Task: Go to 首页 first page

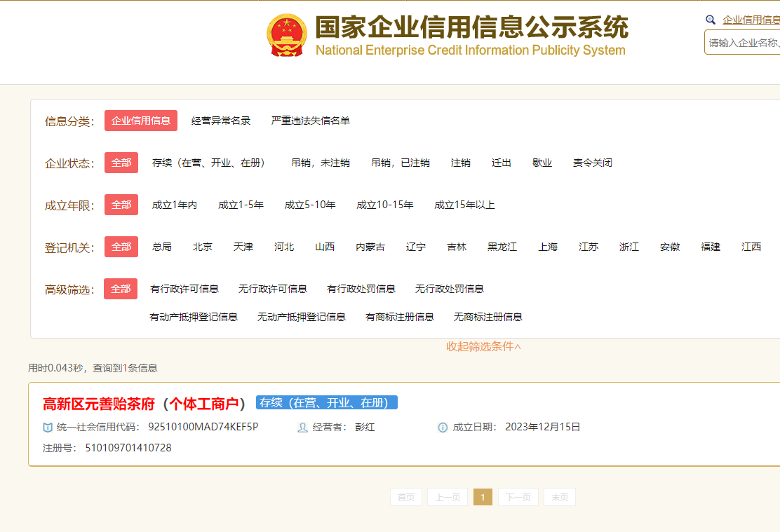Action: (406, 497)
